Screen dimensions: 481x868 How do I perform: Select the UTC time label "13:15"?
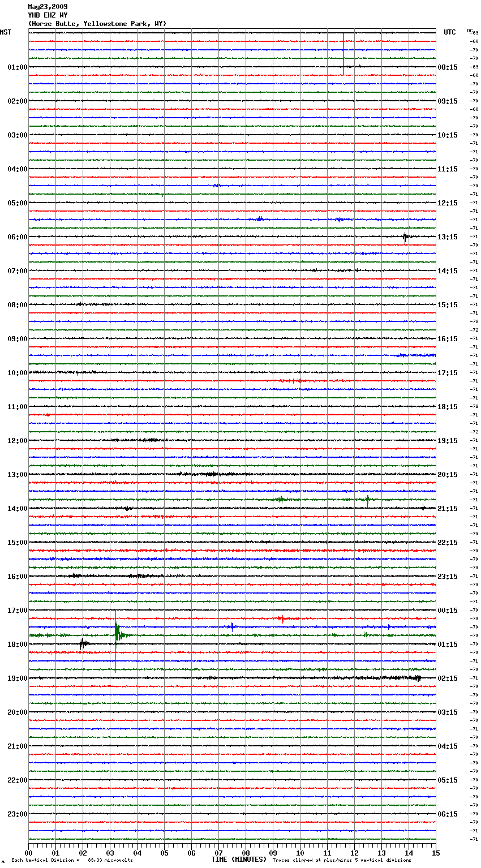(x=448, y=237)
